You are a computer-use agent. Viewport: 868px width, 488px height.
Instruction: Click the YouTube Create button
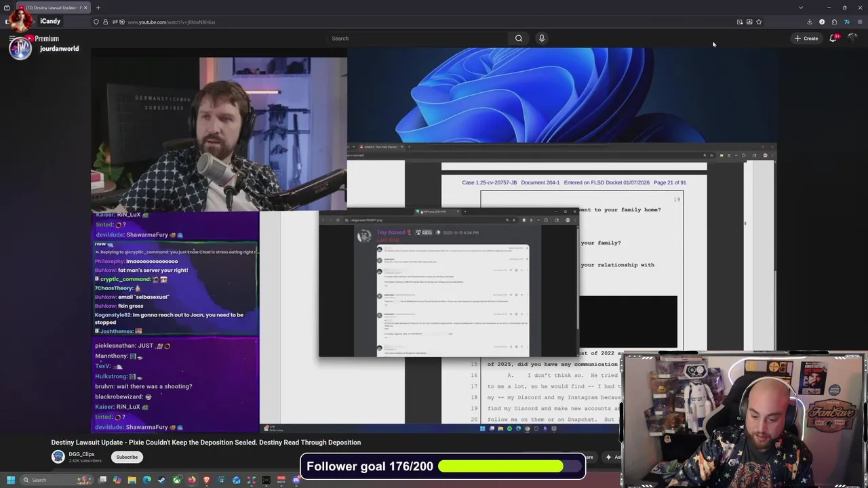click(806, 39)
